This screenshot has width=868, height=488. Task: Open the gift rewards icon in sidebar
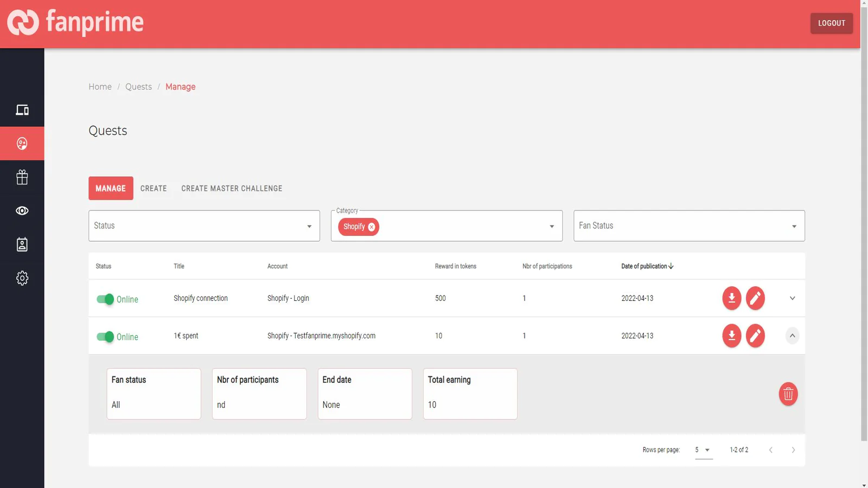pyautogui.click(x=22, y=177)
